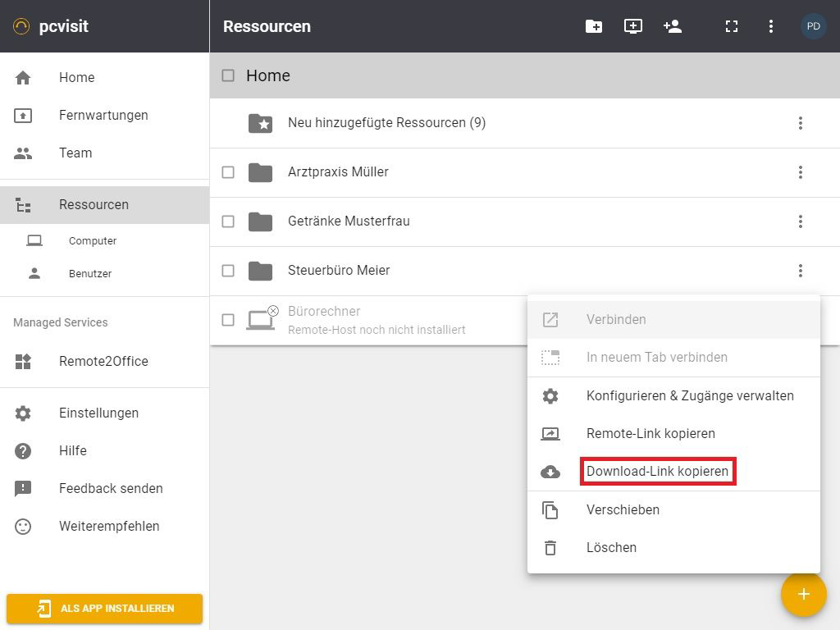The height and width of the screenshot is (630, 840).
Task: Open the Getränke Musterfrau folder
Action: pos(349,221)
